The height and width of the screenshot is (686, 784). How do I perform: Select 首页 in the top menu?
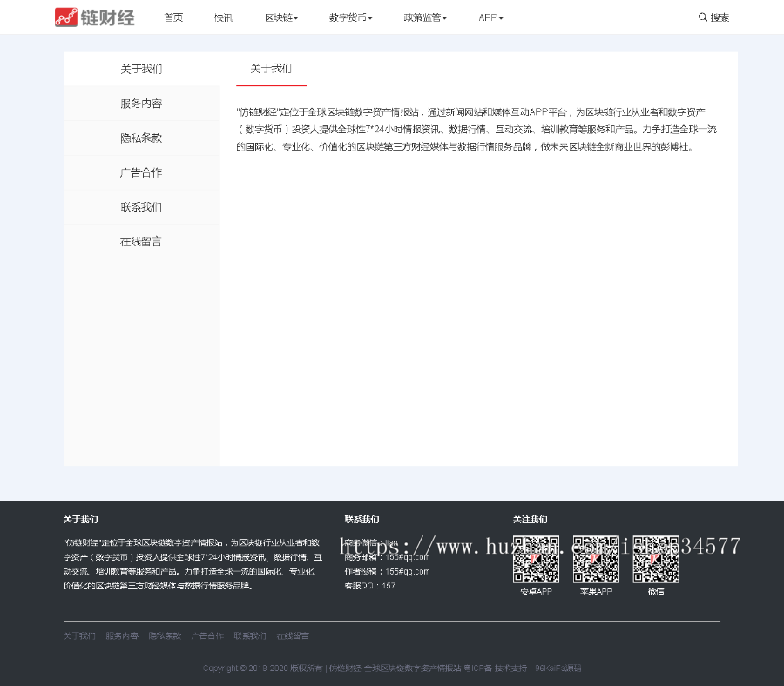click(x=172, y=17)
